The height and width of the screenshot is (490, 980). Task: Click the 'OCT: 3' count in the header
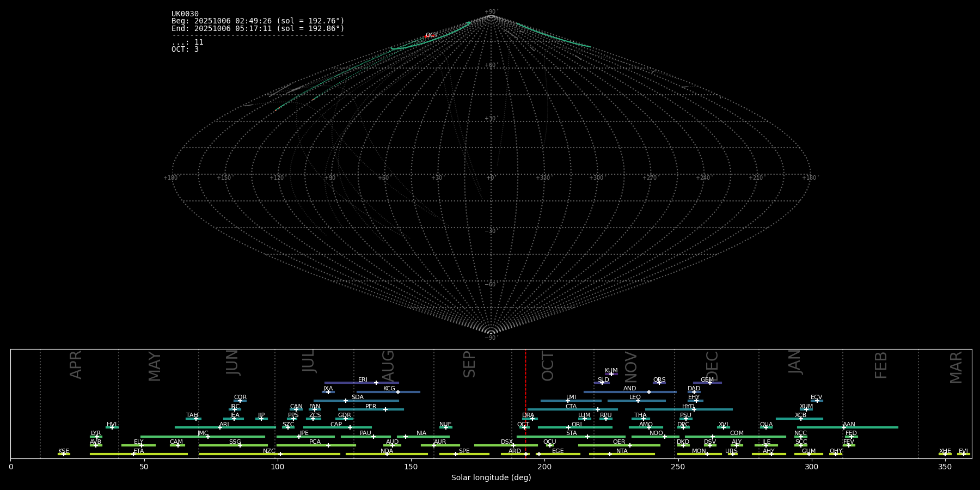tap(185, 50)
